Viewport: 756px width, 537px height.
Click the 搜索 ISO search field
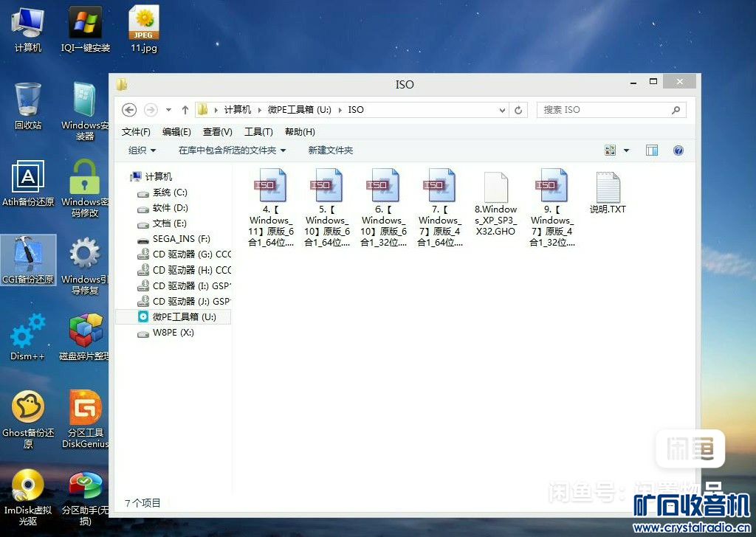(x=611, y=110)
